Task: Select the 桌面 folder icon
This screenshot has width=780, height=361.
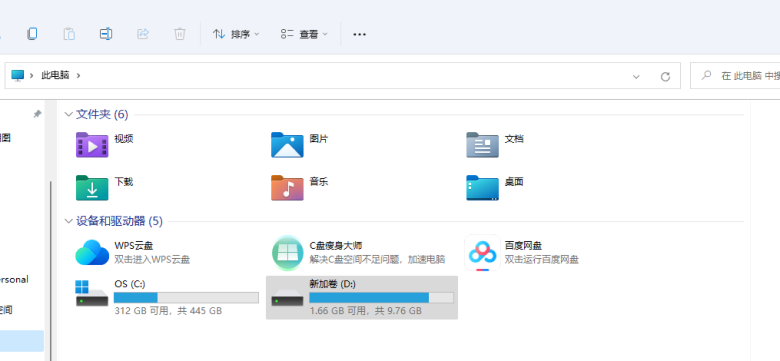Action: [x=482, y=187]
